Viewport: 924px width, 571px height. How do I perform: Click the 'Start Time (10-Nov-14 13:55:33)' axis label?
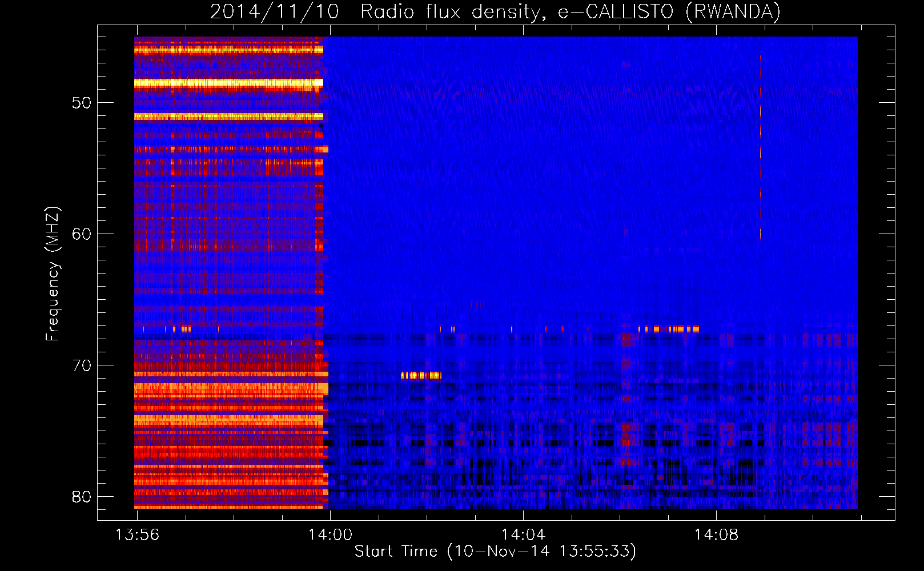pos(495,552)
